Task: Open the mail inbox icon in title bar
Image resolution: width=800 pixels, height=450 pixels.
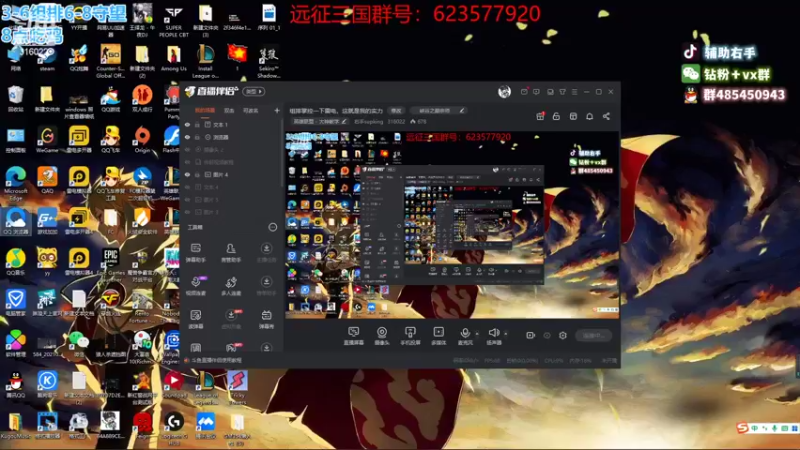Action: tap(524, 92)
